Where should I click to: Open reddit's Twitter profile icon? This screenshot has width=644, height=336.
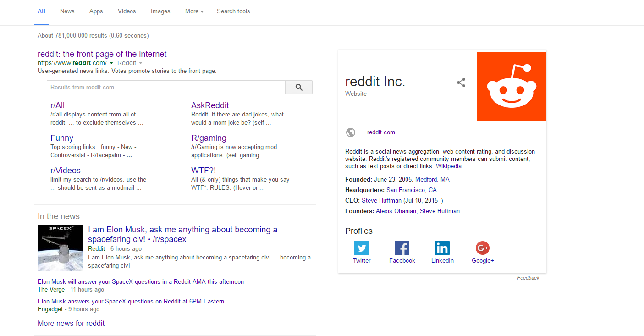[362, 248]
